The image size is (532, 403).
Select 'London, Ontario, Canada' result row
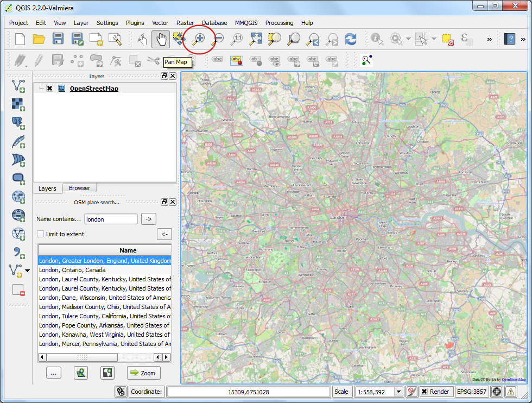click(x=104, y=270)
